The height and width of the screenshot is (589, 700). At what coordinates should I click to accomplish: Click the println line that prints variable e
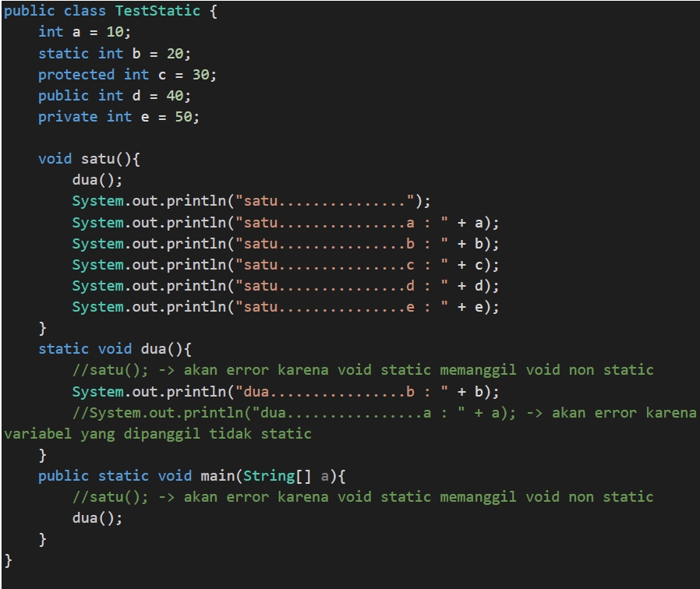[285, 307]
